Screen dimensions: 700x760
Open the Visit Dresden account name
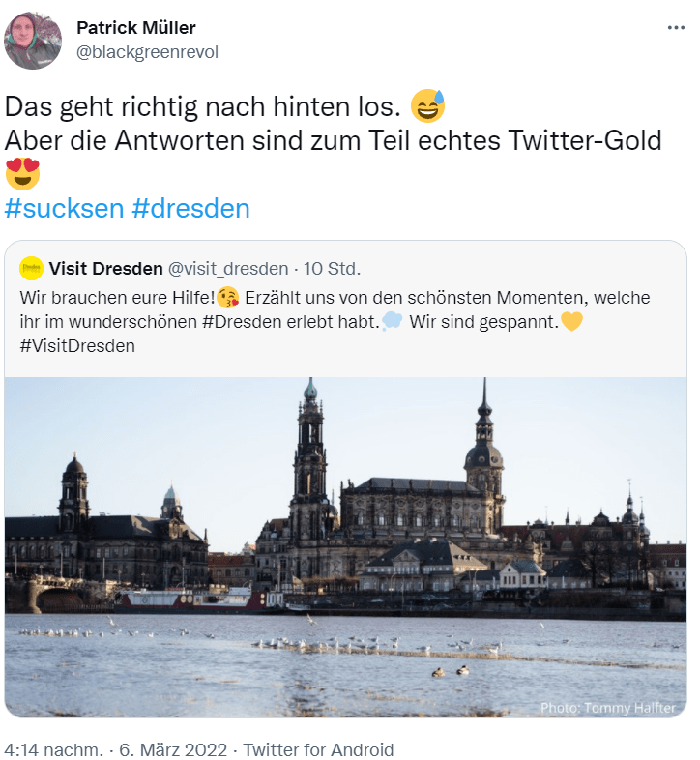coord(105,268)
